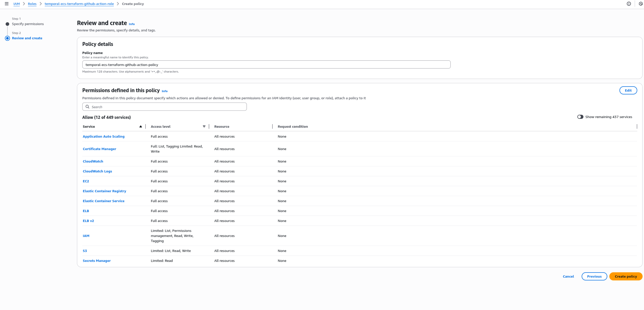
Task: Open the hamburger navigation menu
Action: 7,4
